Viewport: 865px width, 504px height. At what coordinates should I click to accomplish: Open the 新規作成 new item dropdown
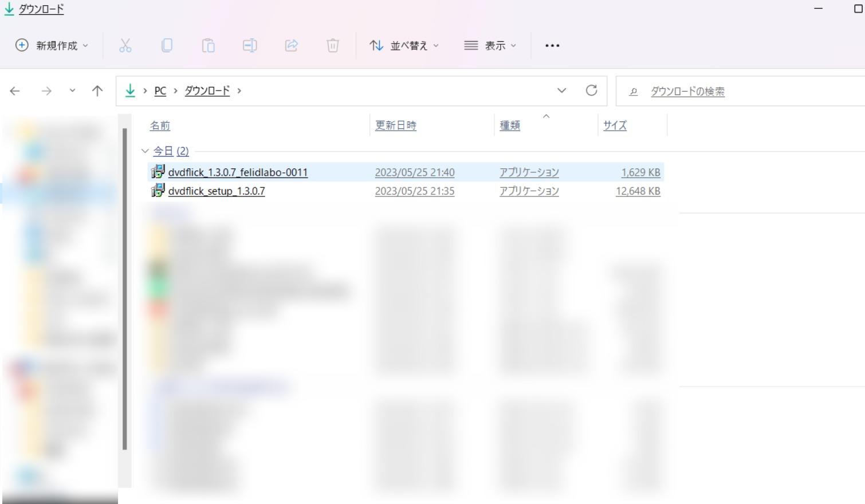(50, 45)
